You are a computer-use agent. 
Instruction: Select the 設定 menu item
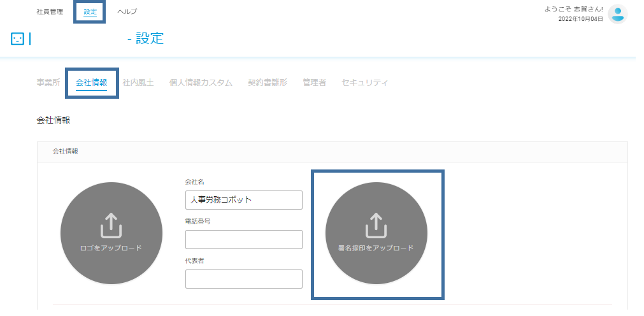(90, 11)
